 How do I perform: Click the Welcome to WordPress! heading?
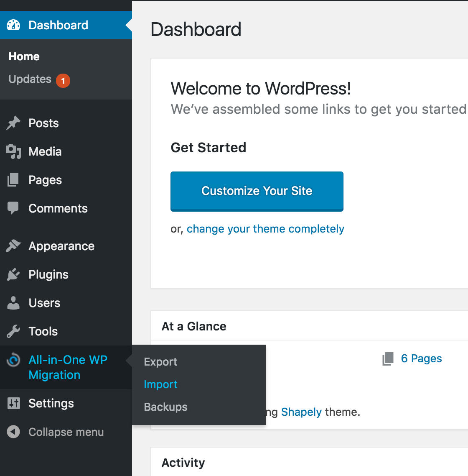(x=261, y=88)
